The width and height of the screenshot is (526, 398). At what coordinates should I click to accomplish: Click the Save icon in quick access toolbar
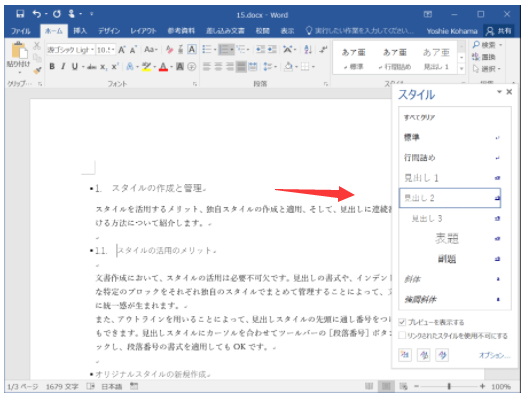coord(20,14)
